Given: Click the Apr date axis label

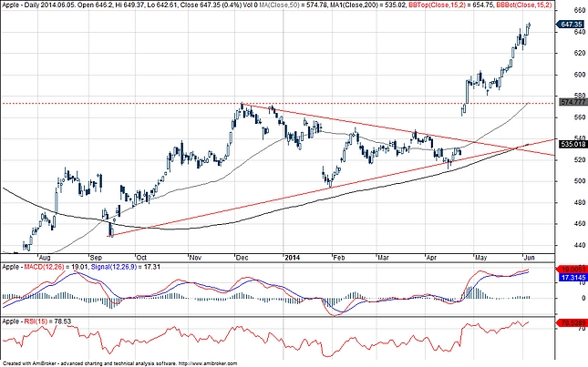Looking at the screenshot, I should click(x=431, y=258).
